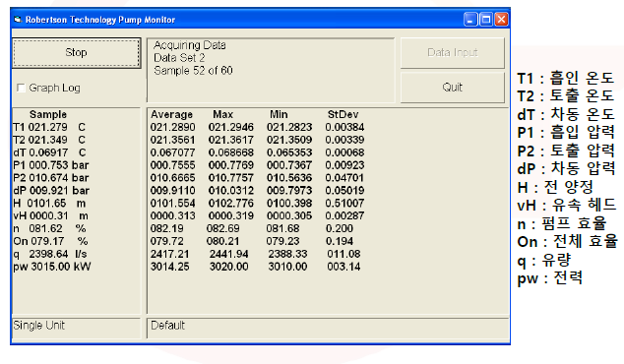
Task: Select the 'Sample 52 of 60' text
Action: click(194, 71)
